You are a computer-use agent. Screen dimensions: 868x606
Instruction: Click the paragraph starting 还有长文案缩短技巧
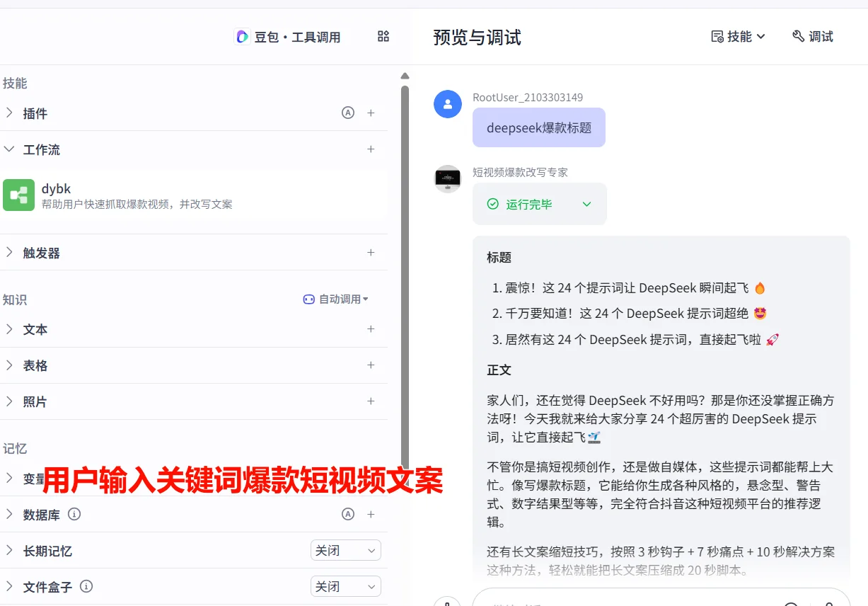coord(661,561)
